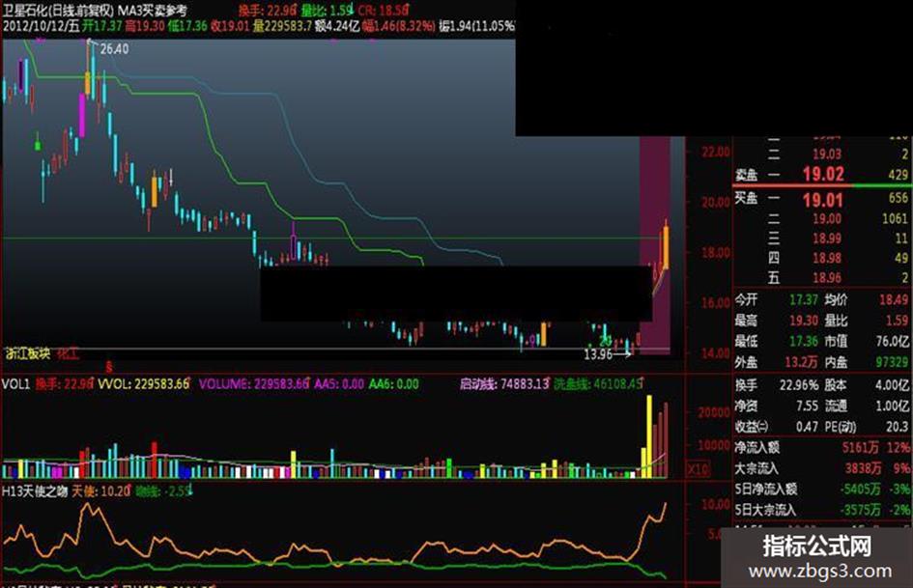Click the 20000 volume axis label

pyautogui.click(x=713, y=413)
